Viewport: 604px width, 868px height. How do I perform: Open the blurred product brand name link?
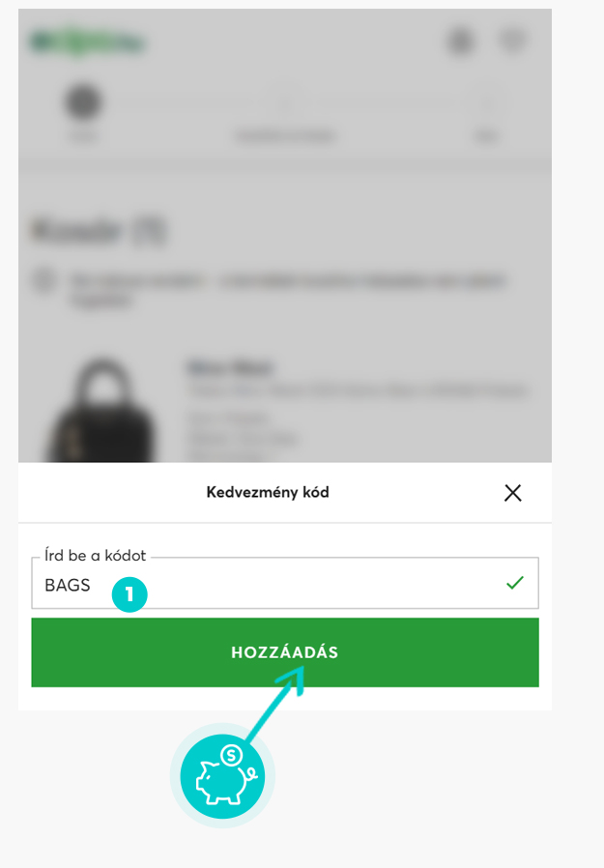point(230,367)
